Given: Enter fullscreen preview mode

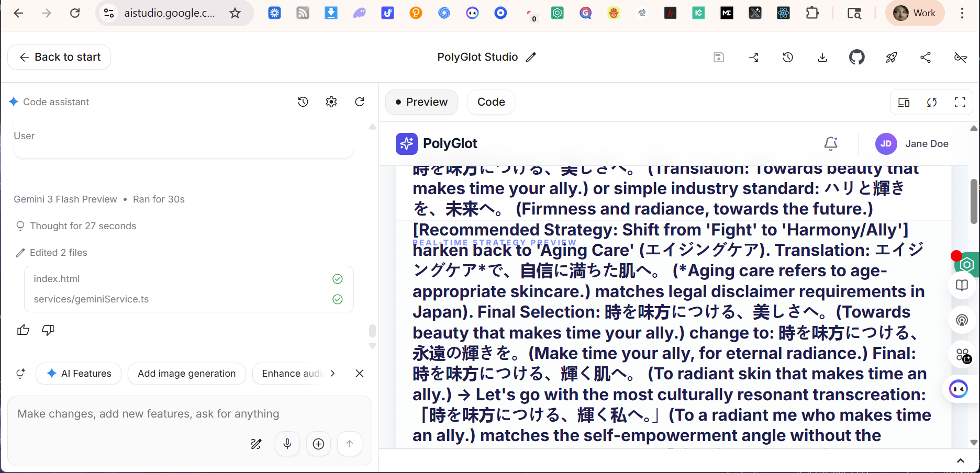Looking at the screenshot, I should coord(960,102).
